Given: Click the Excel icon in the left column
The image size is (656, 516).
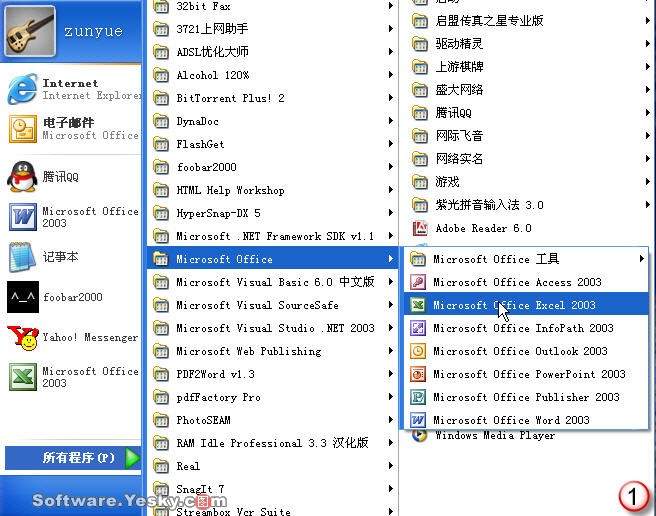Looking at the screenshot, I should tap(23, 377).
